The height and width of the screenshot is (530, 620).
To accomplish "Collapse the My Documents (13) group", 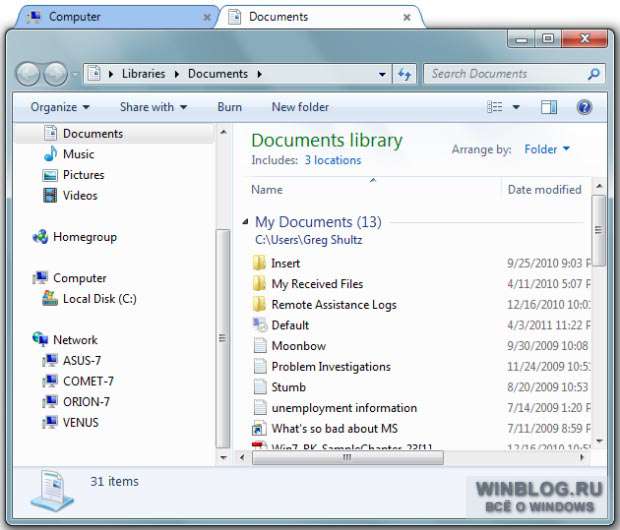I will (246, 221).
